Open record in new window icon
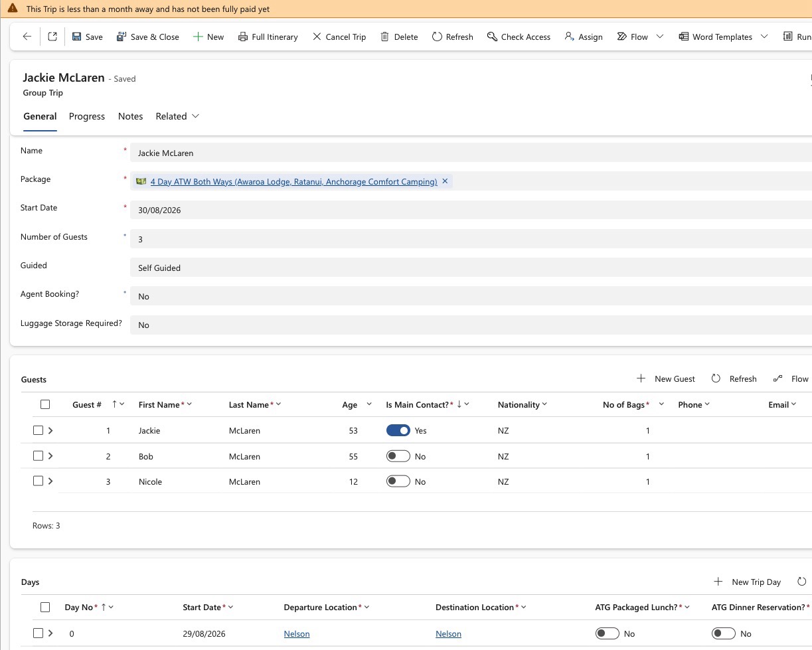This screenshot has width=812, height=650. (52, 37)
